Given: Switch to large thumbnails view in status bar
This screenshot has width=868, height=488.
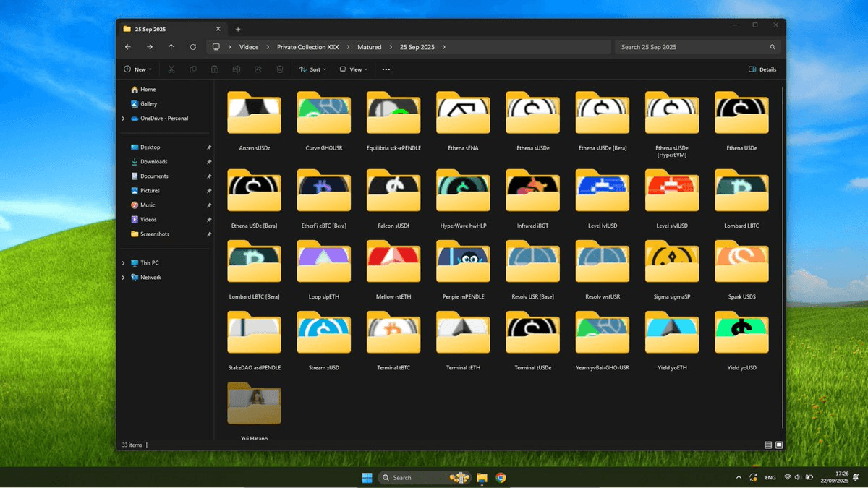Looking at the screenshot, I should coord(778,445).
